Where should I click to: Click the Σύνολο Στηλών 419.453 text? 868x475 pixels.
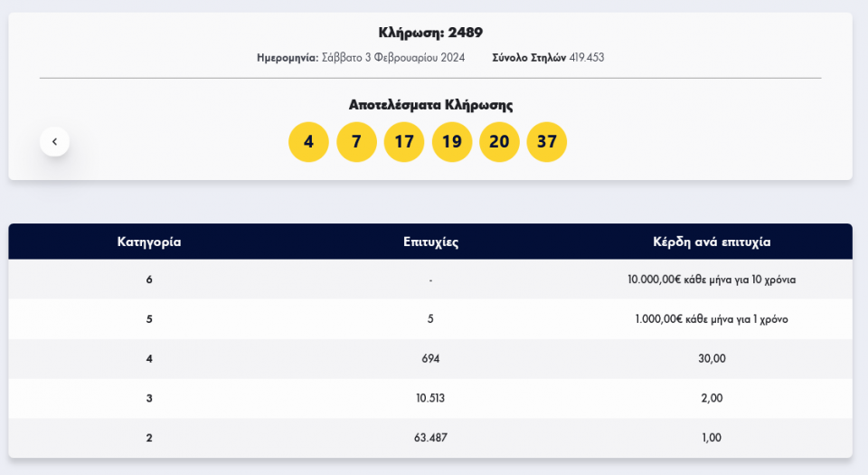tap(548, 58)
